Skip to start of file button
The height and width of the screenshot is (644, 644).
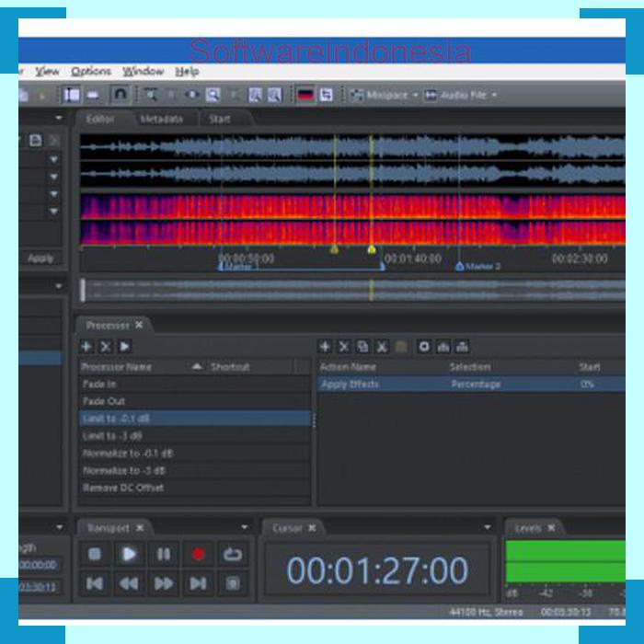click(95, 583)
